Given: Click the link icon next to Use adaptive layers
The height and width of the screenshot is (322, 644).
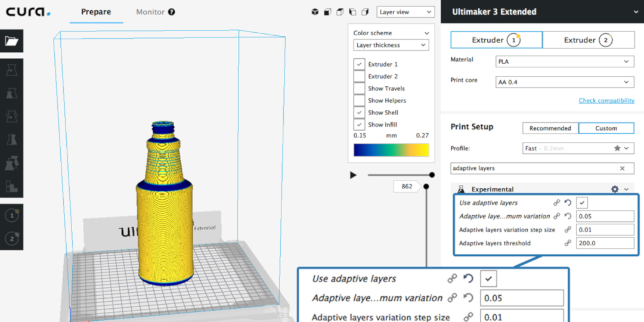Looking at the screenshot, I should pos(556,203).
